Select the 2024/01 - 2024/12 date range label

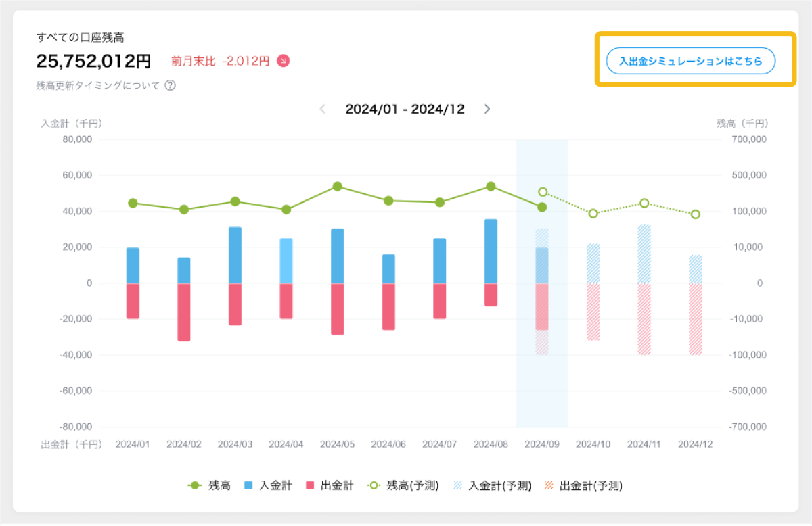(405, 109)
